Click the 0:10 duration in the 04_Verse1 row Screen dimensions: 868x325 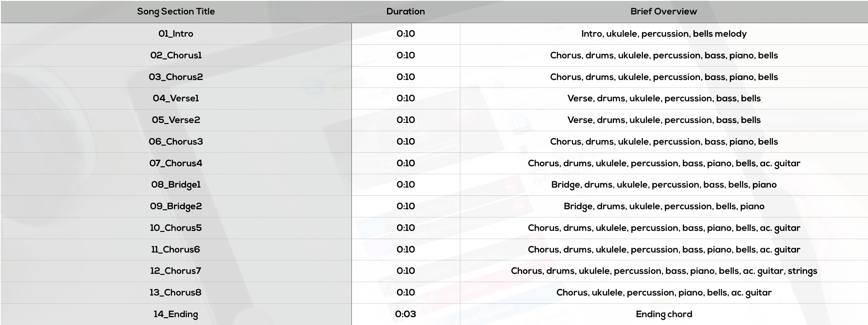click(x=406, y=98)
